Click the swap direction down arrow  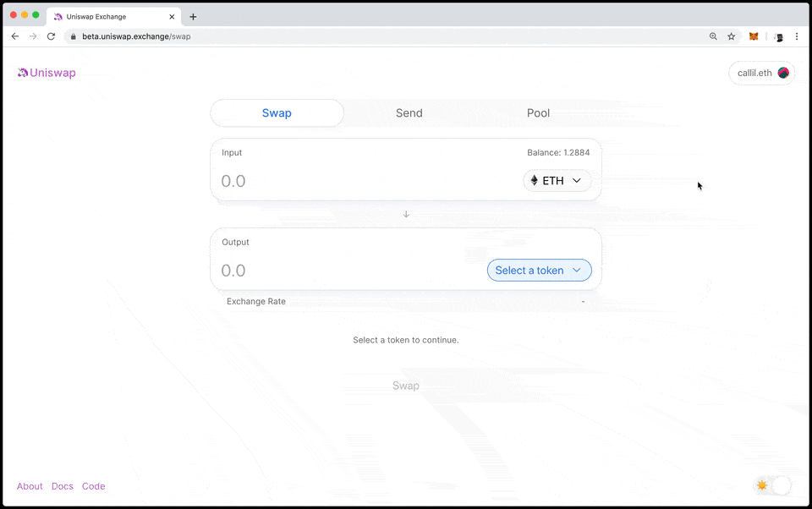point(406,214)
